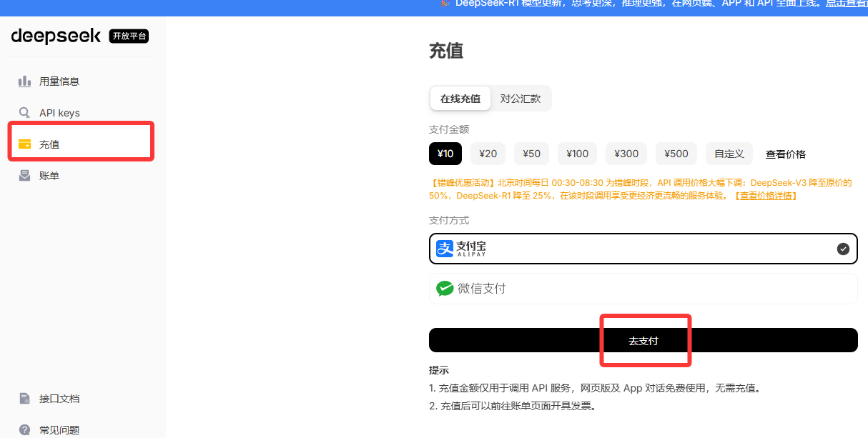
Task: Click the tip about 前往账单页面开具发票
Action: click(512, 407)
